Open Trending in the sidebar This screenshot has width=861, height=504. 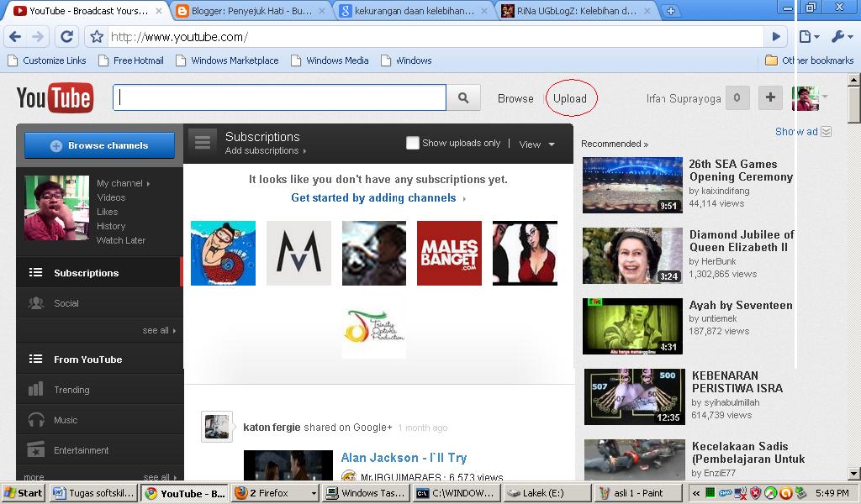(x=71, y=390)
